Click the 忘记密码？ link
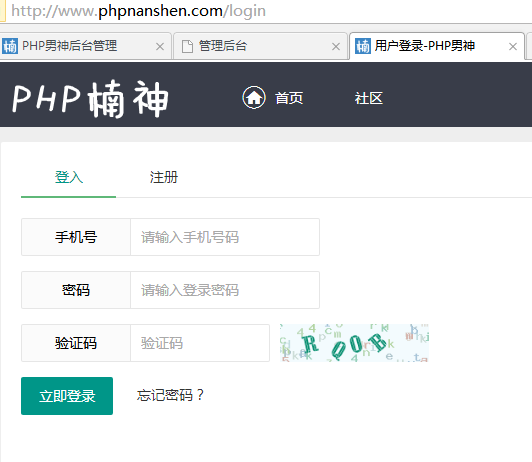 click(x=171, y=396)
